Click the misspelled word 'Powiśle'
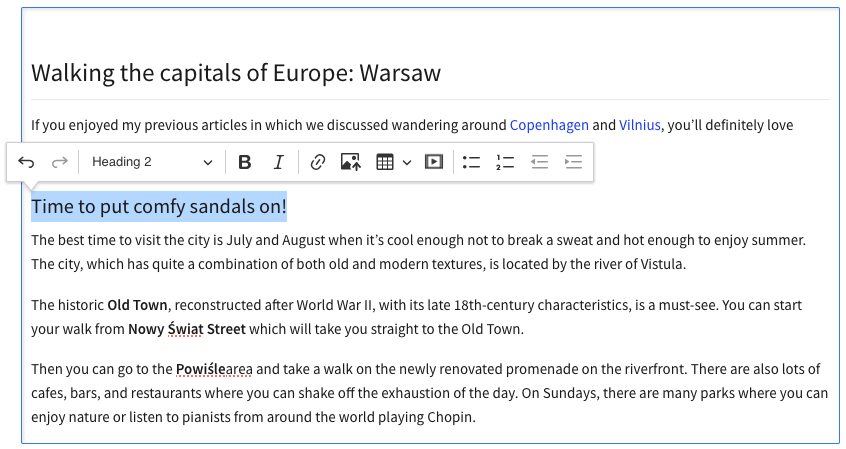Image resolution: width=846 pixels, height=449 pixels. click(201, 369)
